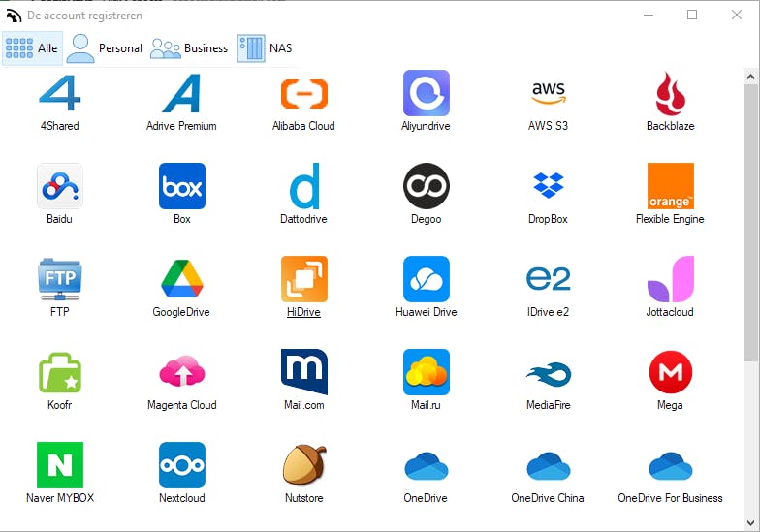Viewport: 760px width, 532px height.
Task: Open the HiDrive orange icon
Action: [x=304, y=279]
